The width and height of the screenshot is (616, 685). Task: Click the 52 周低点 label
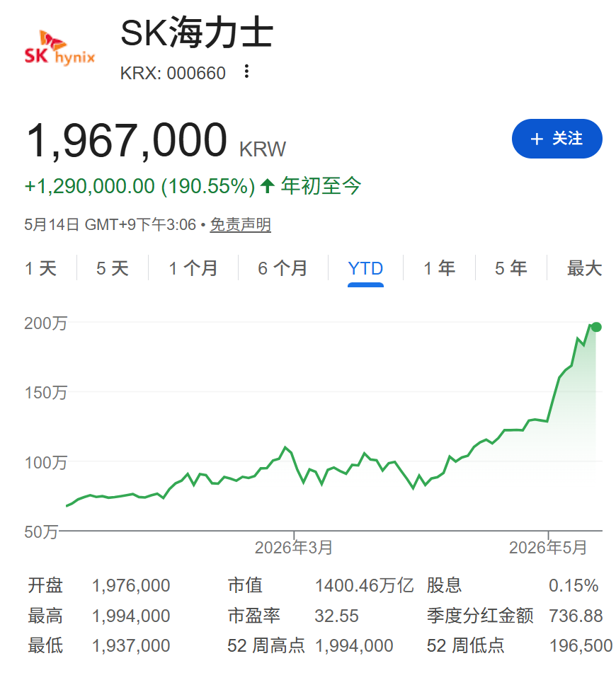(x=466, y=645)
